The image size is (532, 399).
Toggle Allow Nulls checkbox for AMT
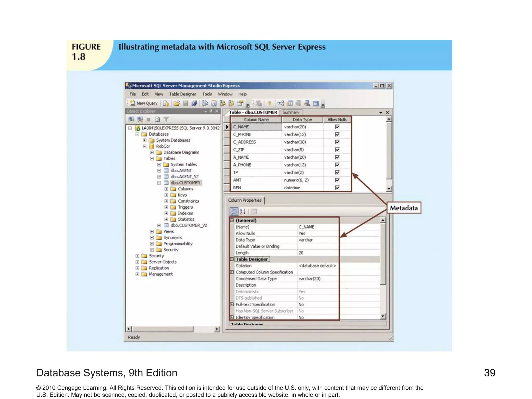click(x=337, y=180)
